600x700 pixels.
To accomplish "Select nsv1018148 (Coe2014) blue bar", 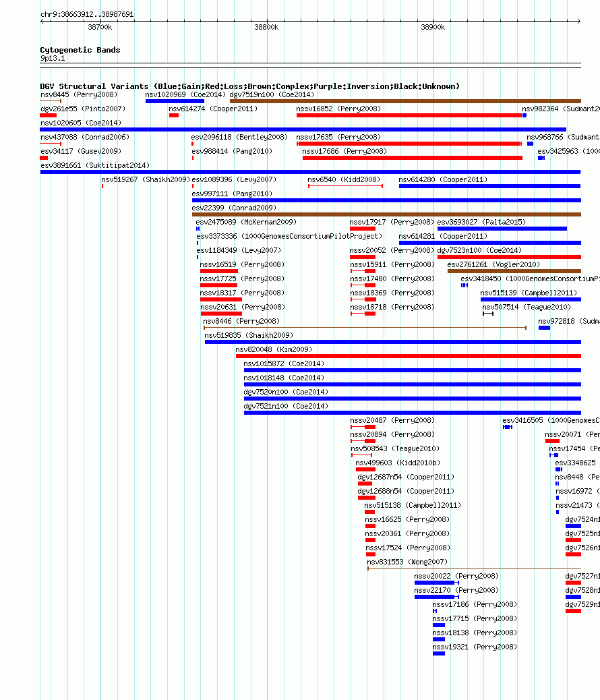I will (413, 384).
